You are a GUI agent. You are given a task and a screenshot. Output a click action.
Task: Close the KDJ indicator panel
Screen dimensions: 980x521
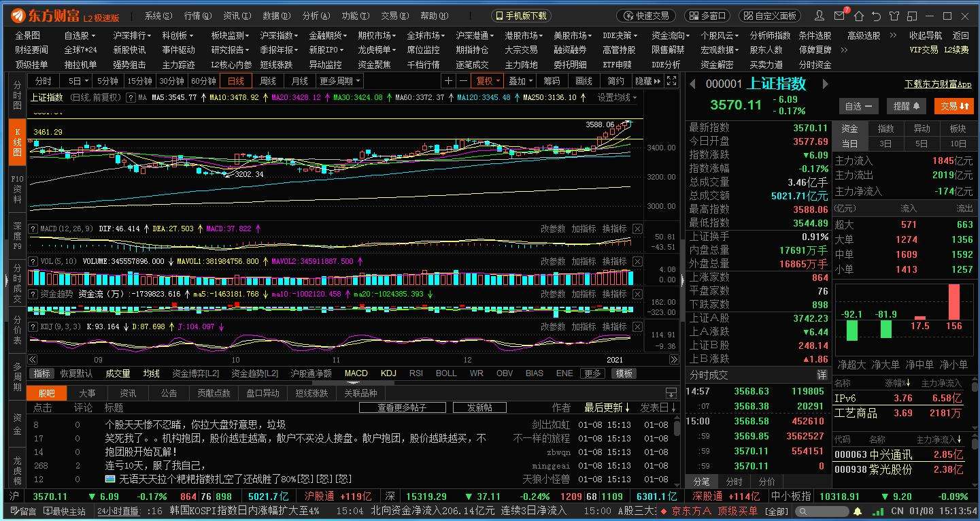tap(637, 327)
